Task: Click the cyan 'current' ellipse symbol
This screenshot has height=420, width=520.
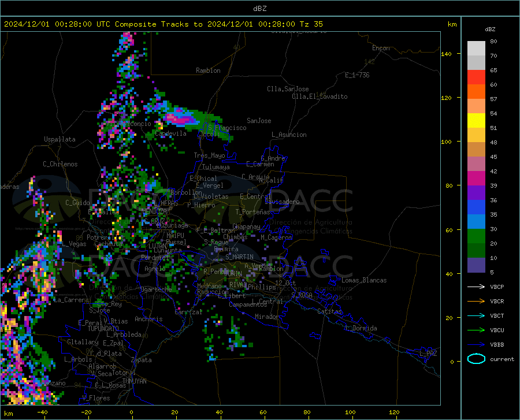Action: pyautogui.click(x=476, y=359)
